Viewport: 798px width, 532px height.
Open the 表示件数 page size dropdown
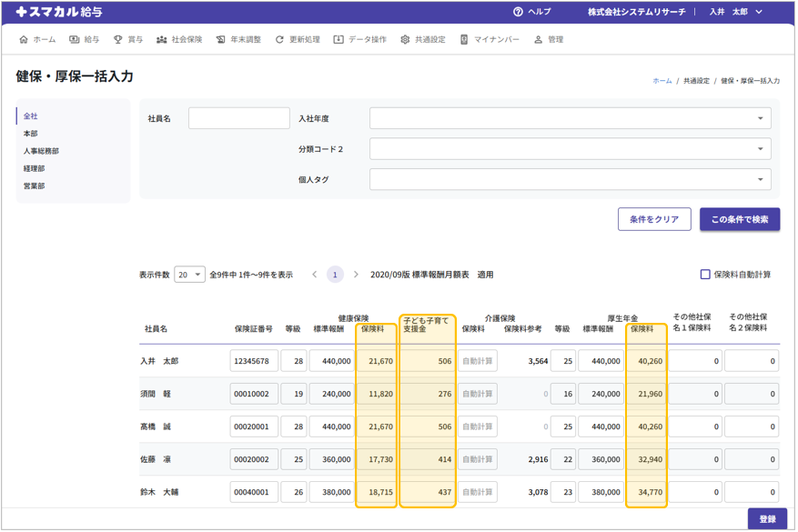(x=189, y=275)
